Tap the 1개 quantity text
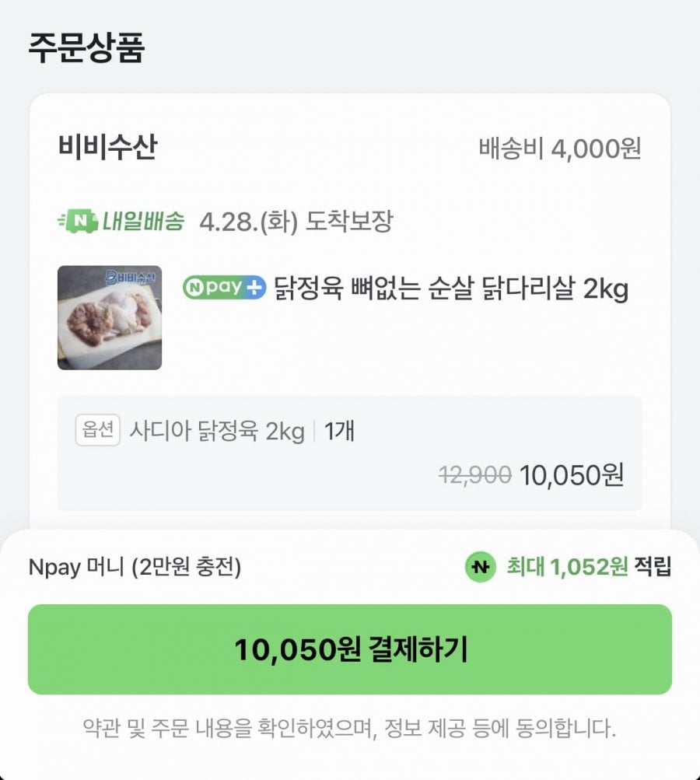This screenshot has width=700, height=780. [338, 432]
